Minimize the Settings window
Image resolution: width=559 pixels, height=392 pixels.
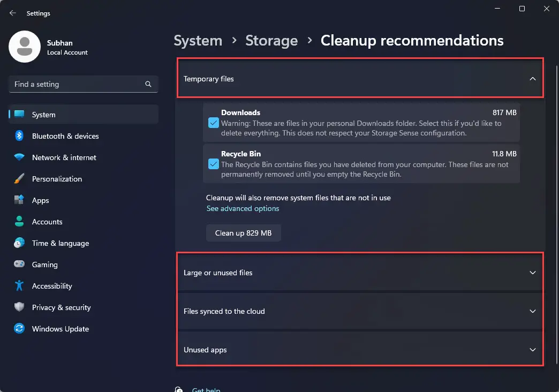pos(497,8)
